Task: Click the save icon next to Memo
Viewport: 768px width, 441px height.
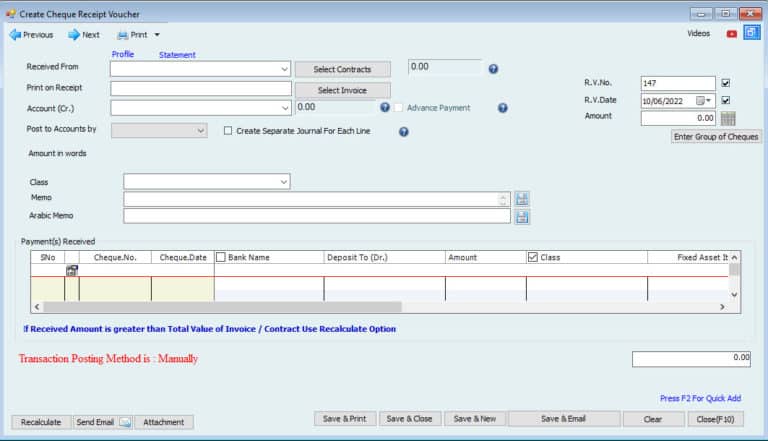Action: pyautogui.click(x=522, y=199)
